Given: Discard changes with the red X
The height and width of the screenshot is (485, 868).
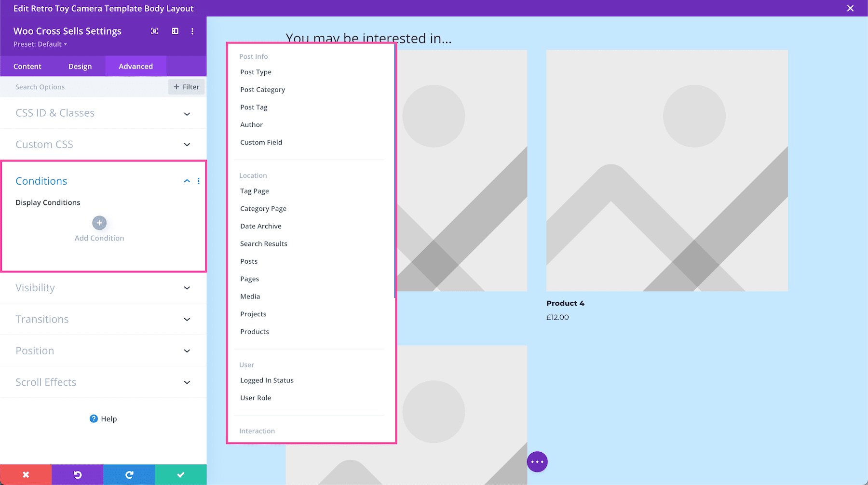Looking at the screenshot, I should pos(26,474).
